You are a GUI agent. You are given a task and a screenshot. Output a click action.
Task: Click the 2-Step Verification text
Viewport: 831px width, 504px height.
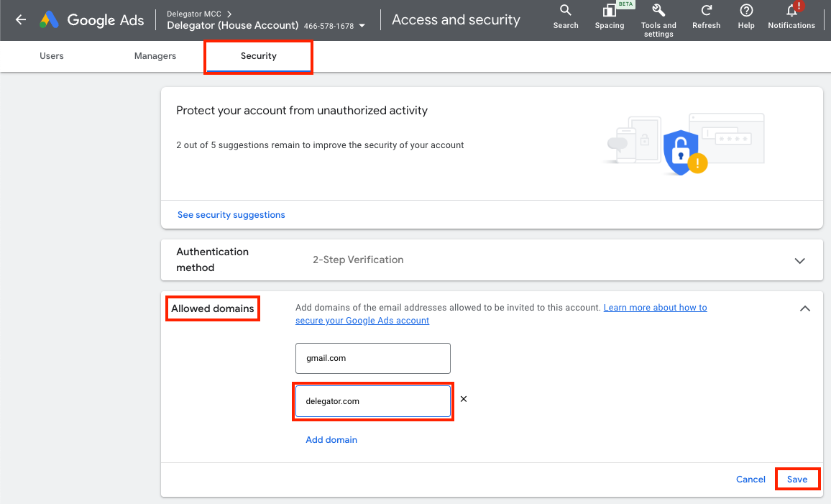coord(358,260)
